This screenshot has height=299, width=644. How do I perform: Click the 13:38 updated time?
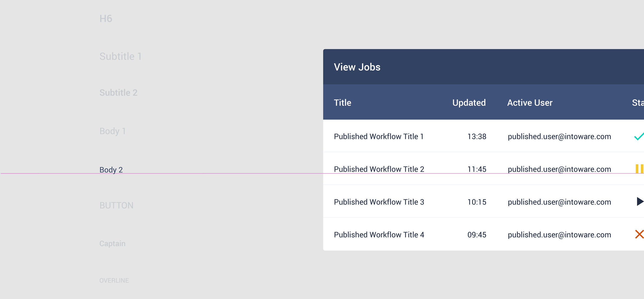pos(477,136)
